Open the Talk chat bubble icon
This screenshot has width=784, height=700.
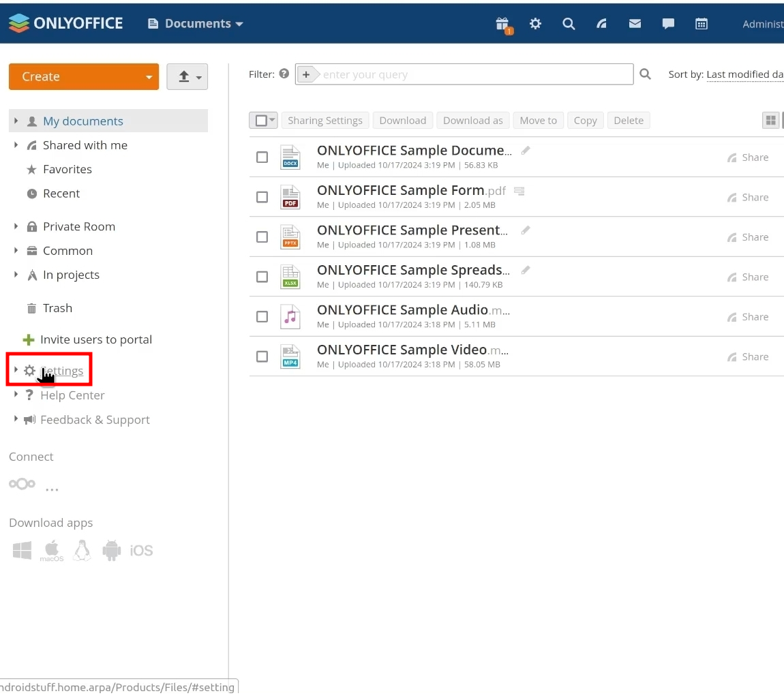668,23
